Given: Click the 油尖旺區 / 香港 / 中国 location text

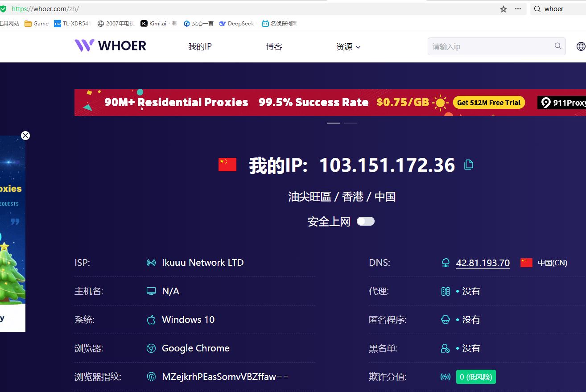Looking at the screenshot, I should (x=342, y=197).
